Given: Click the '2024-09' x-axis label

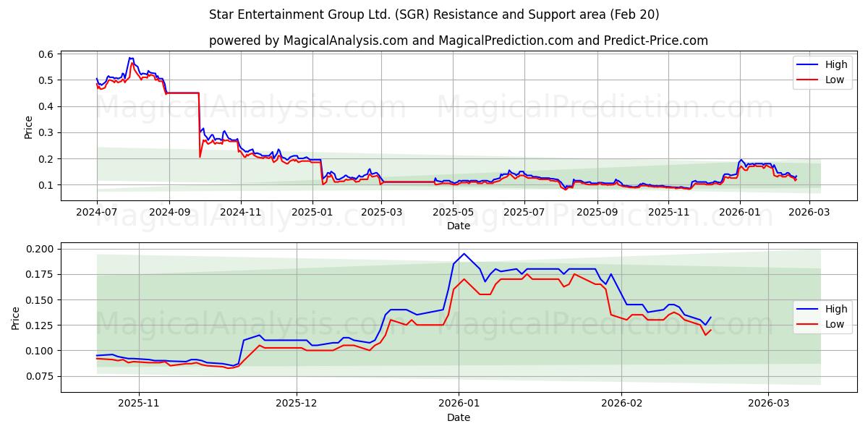Looking at the screenshot, I should click(x=169, y=212).
